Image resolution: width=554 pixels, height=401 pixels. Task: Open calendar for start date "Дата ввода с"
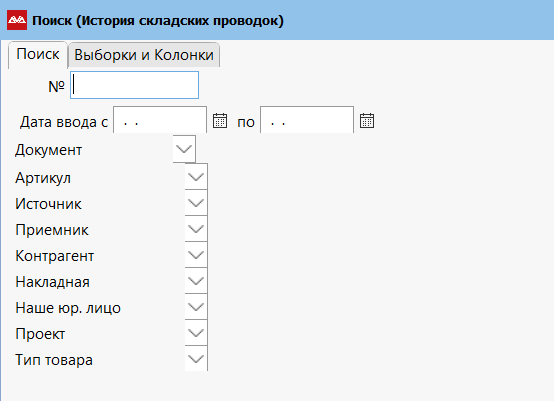click(x=220, y=121)
